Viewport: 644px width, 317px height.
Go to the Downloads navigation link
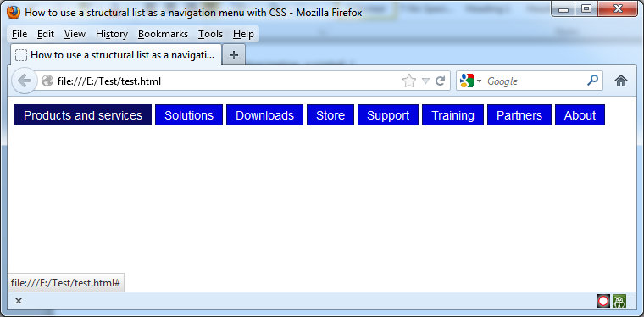(x=264, y=115)
